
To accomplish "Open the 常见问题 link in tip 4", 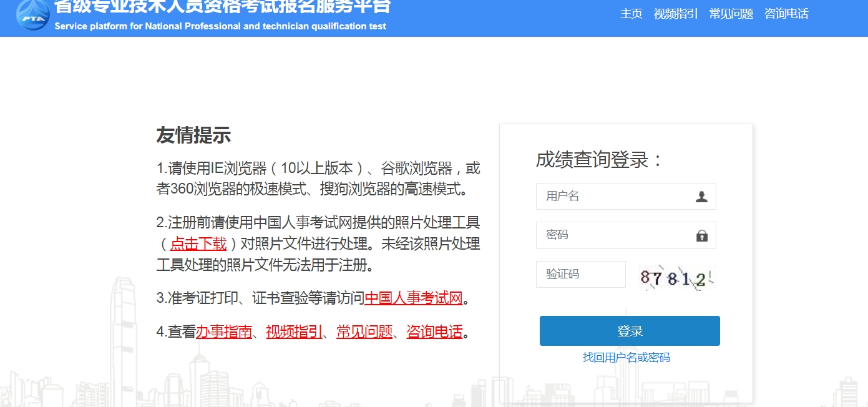I will (364, 331).
